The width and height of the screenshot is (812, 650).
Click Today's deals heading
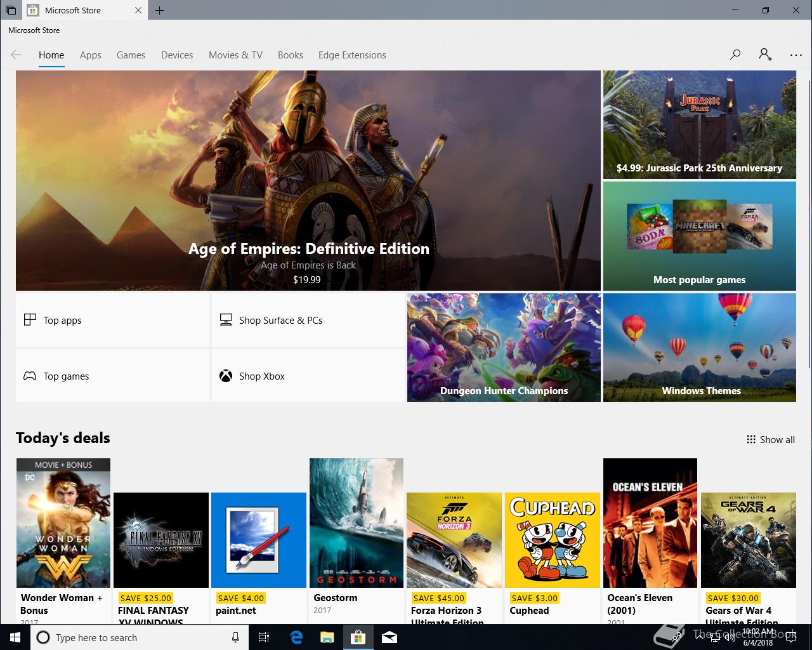pyautogui.click(x=63, y=438)
